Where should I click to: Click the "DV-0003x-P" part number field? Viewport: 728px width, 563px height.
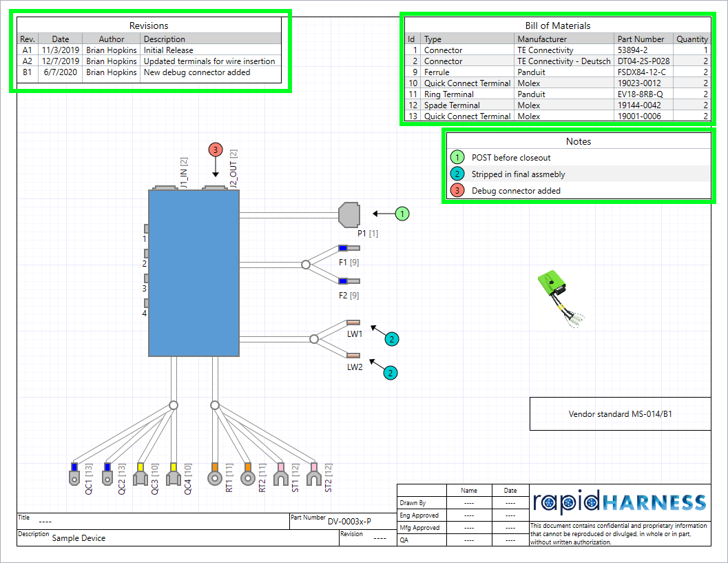click(349, 521)
